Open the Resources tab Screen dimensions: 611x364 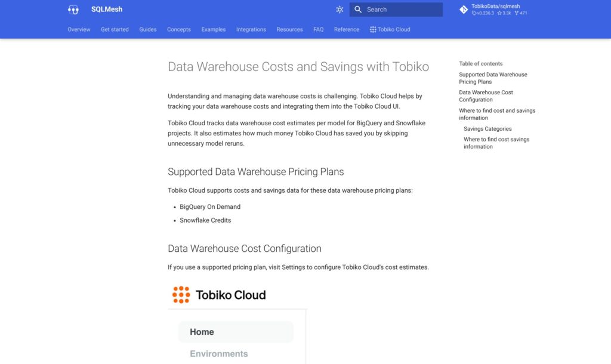click(x=289, y=30)
